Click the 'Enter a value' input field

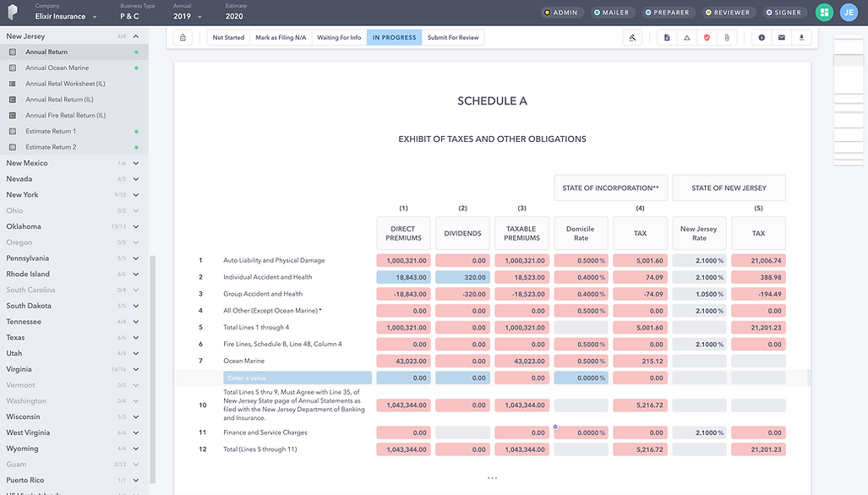pos(298,378)
